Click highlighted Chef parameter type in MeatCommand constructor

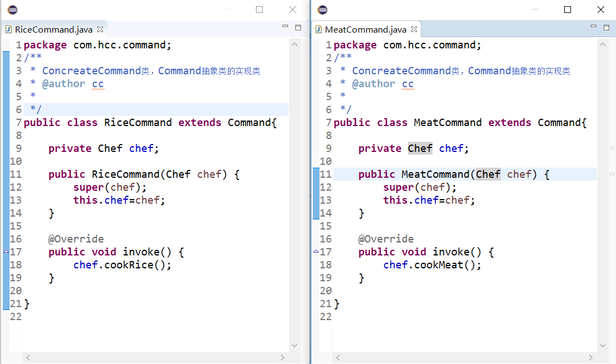(x=488, y=174)
